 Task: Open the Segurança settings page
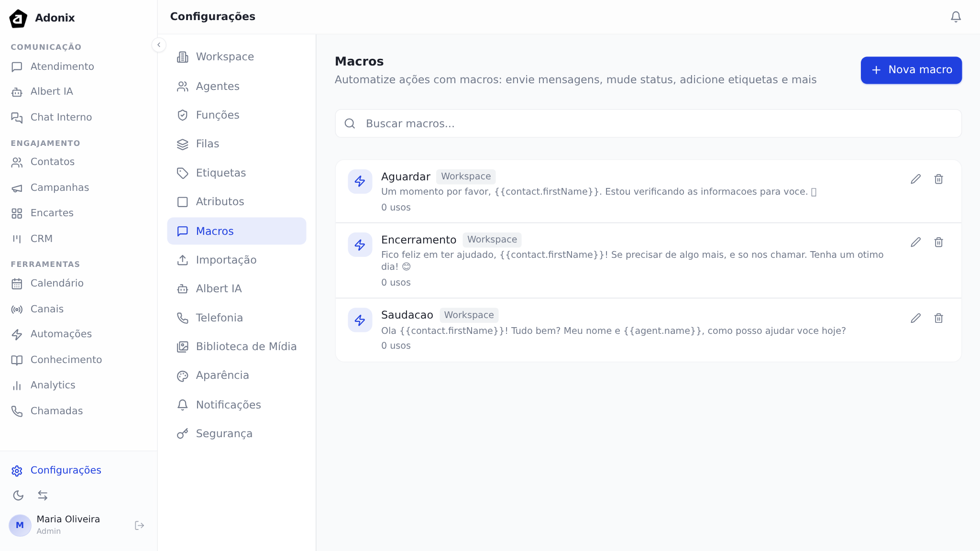point(224,433)
